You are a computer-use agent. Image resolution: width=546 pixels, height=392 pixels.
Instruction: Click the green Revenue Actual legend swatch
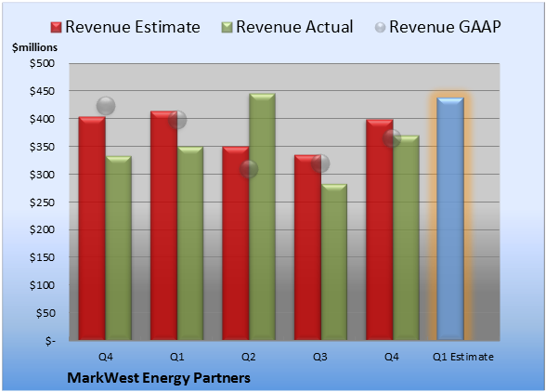pyautogui.click(x=227, y=28)
